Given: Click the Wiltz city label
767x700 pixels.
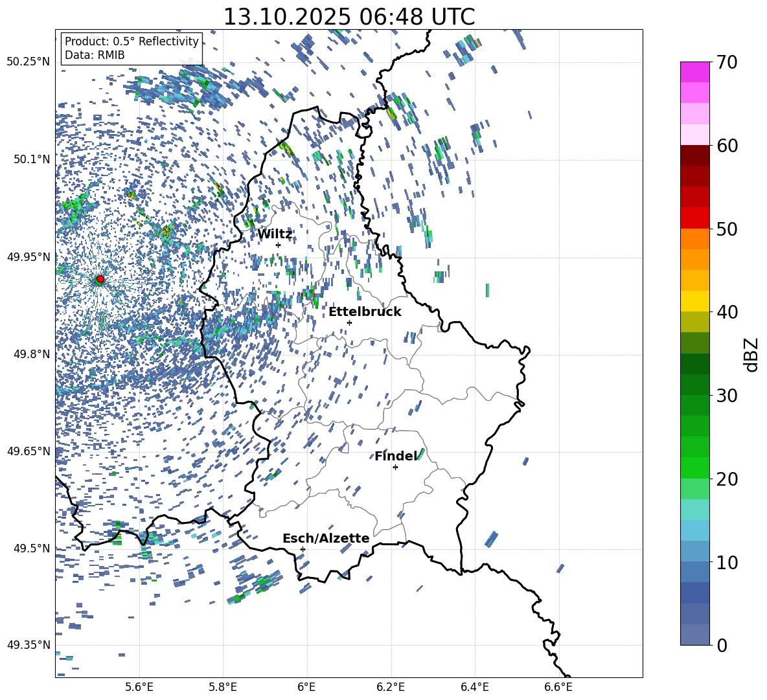Looking at the screenshot, I should pos(275,234).
